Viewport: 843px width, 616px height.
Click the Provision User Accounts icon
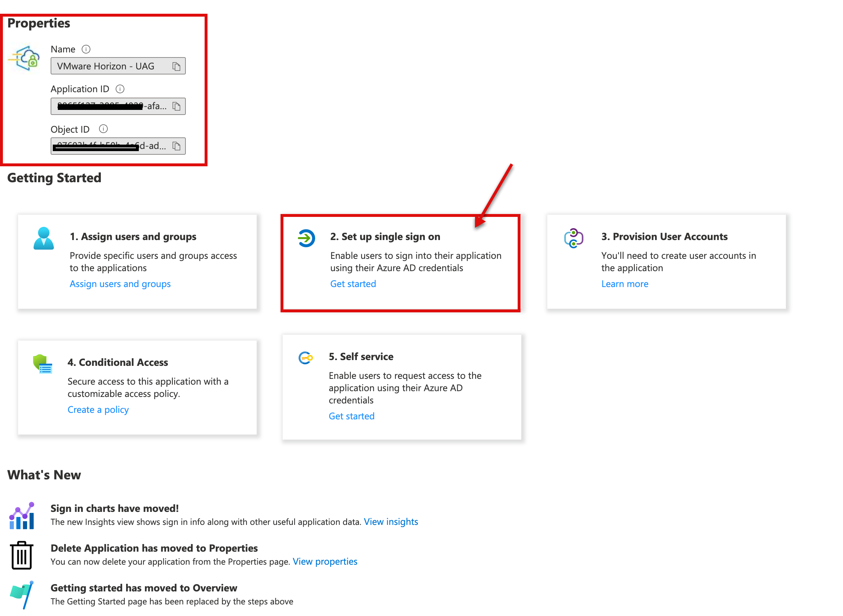coord(574,238)
